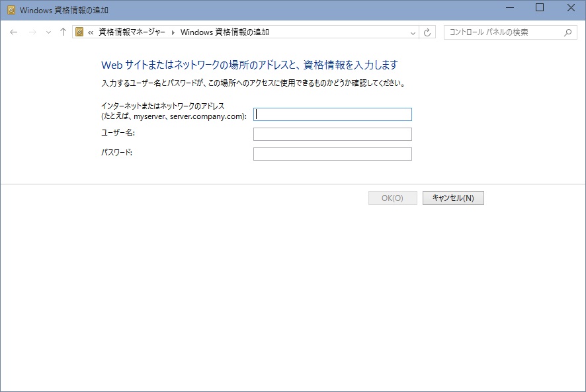This screenshot has height=392, width=586.
Task: Expand the hidden breadcrumb chevron «
Action: [91, 32]
